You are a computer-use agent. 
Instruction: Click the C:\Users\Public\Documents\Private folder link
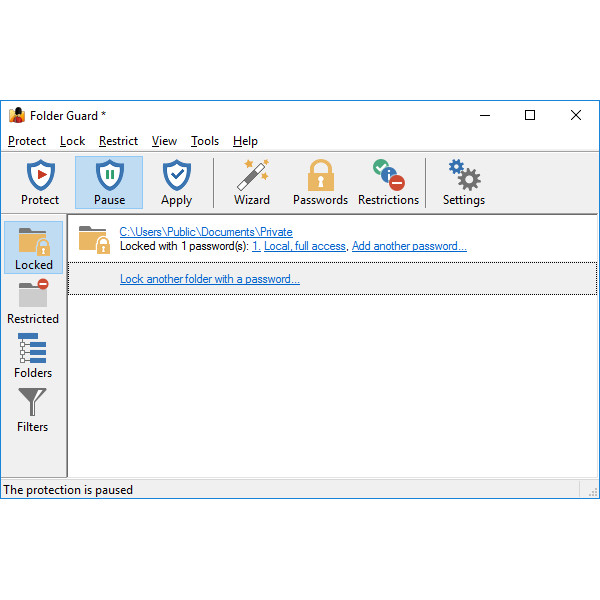click(206, 232)
